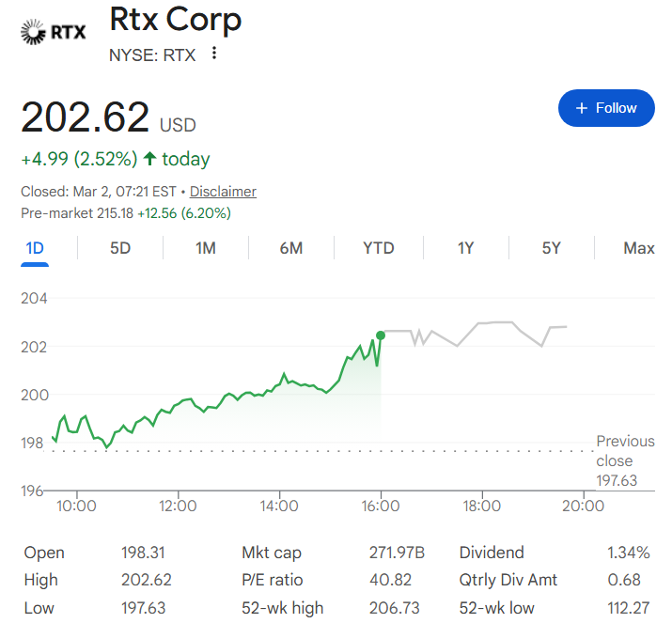Open the three-dot more options menu
The width and height of the screenshot is (672, 639).
214,54
